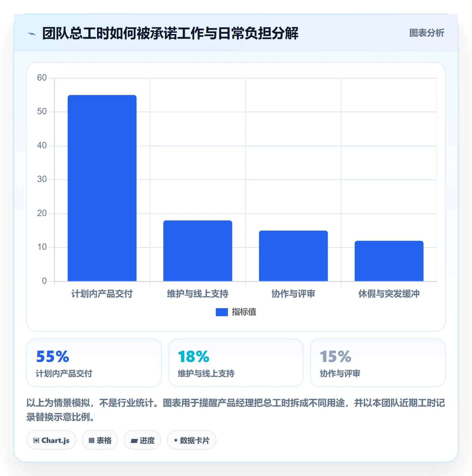The height and width of the screenshot is (476, 472).
Task: Click the 维护与线上支持 caption under 18%
Action: 206,374
